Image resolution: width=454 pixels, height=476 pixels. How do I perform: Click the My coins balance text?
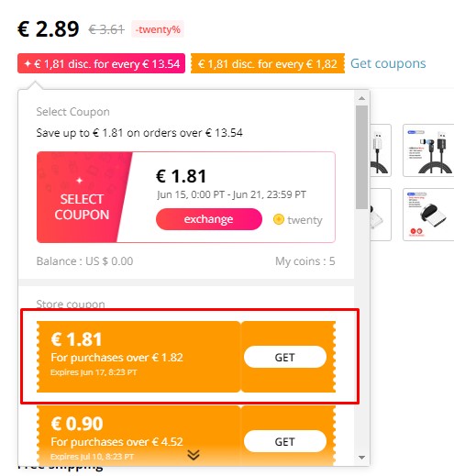305,261
